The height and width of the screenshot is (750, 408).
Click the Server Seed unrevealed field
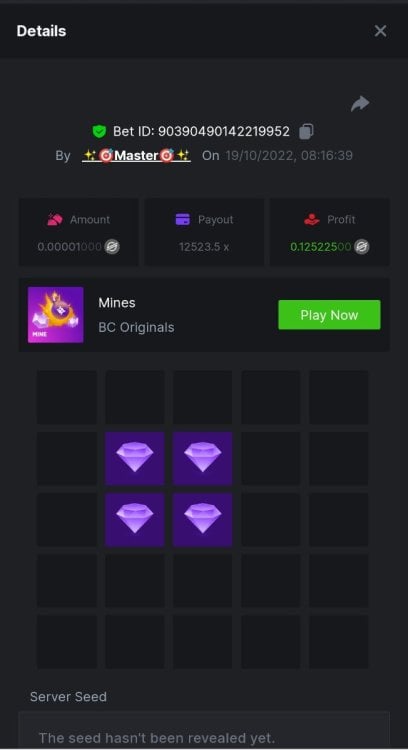point(204,730)
